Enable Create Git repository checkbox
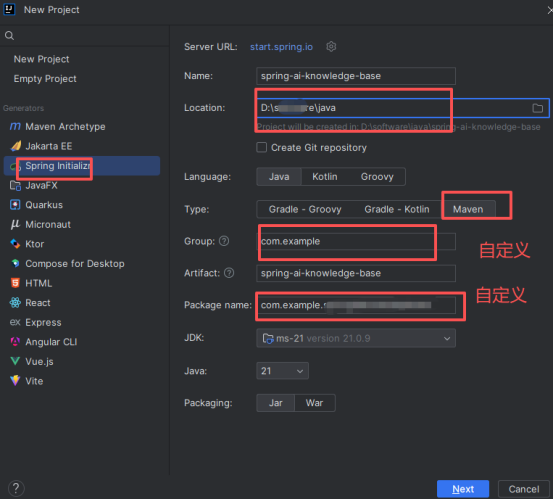This screenshot has height=499, width=554. [261, 147]
